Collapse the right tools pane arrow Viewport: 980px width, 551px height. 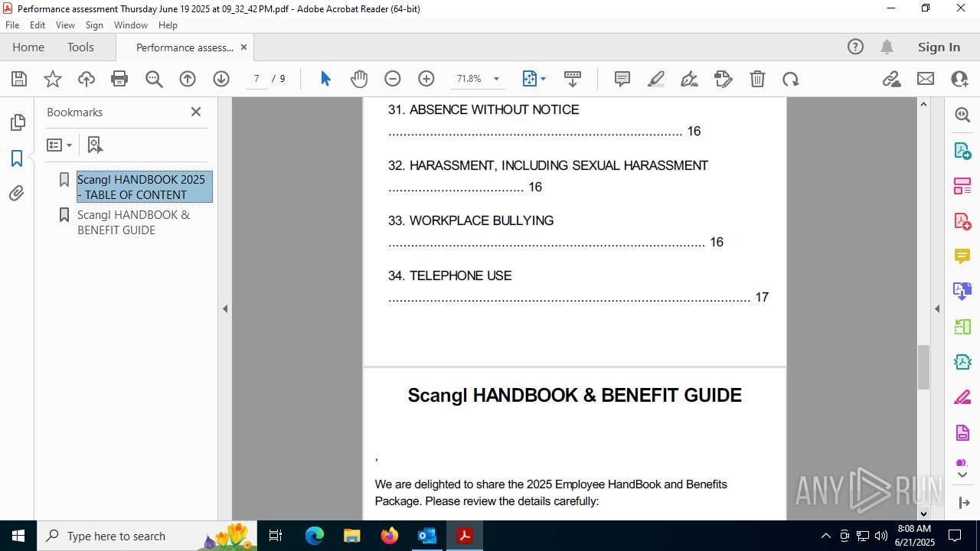click(937, 309)
